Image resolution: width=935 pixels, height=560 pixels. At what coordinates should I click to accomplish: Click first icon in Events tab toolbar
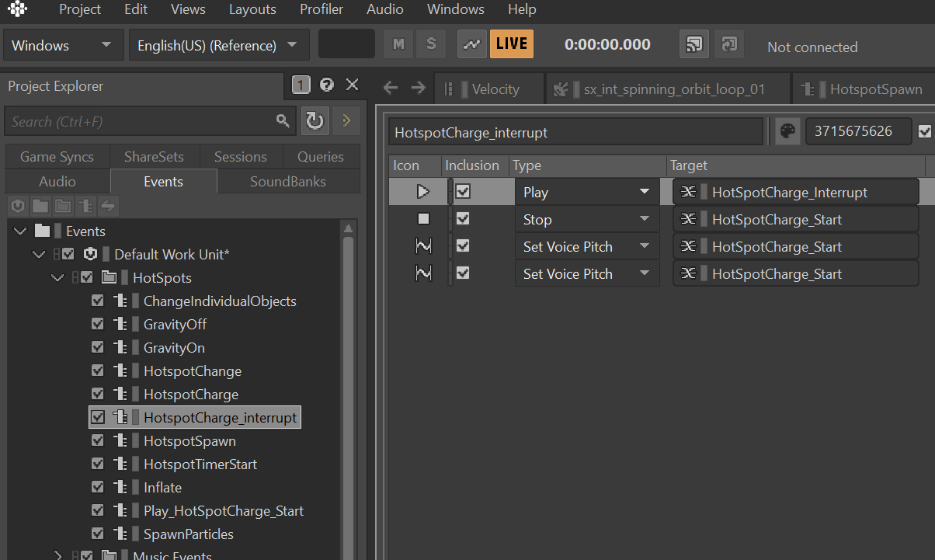click(x=18, y=206)
